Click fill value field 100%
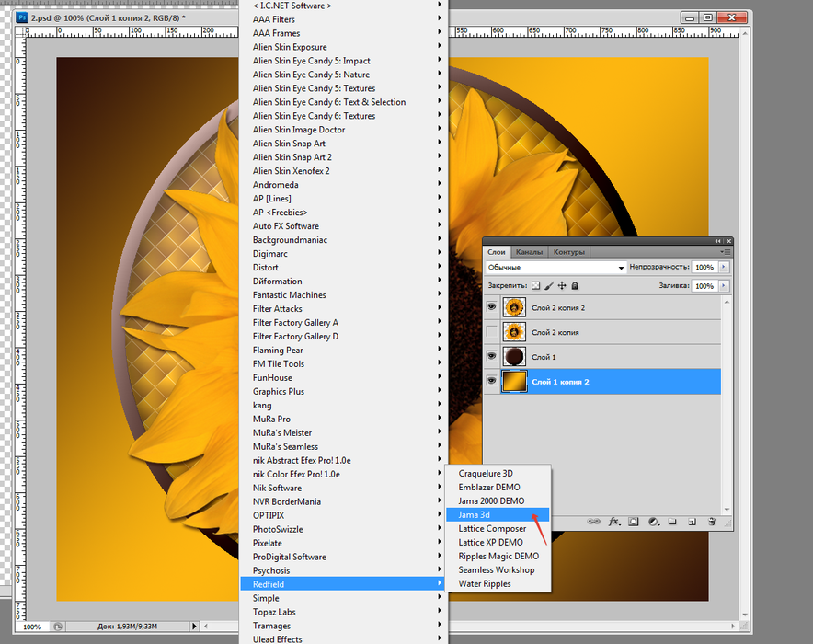813x644 pixels. pyautogui.click(x=704, y=286)
